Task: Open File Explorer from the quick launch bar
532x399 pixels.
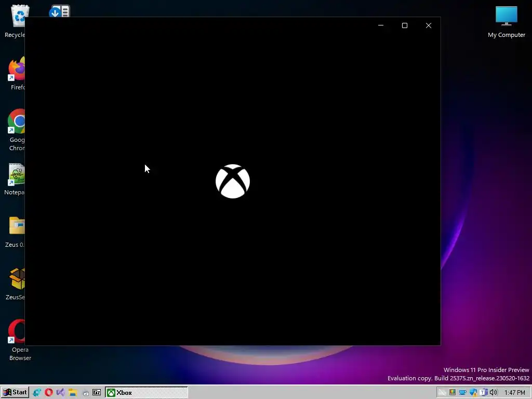Action: (73, 393)
